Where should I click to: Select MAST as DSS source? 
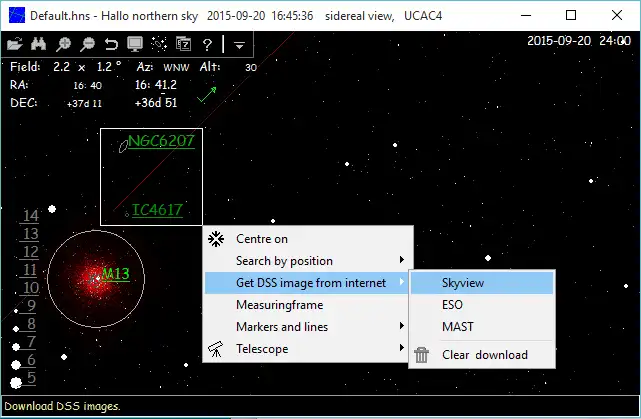click(x=482, y=327)
